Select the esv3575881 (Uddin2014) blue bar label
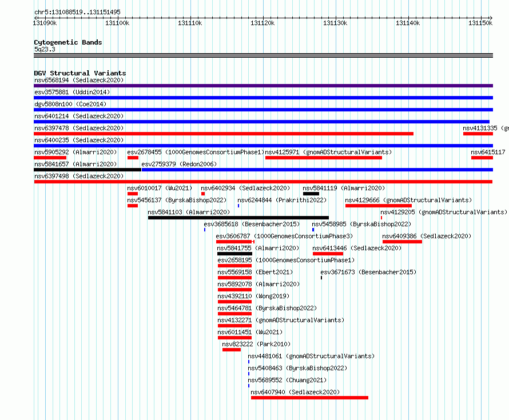This screenshot has height=420, width=509. point(72,92)
